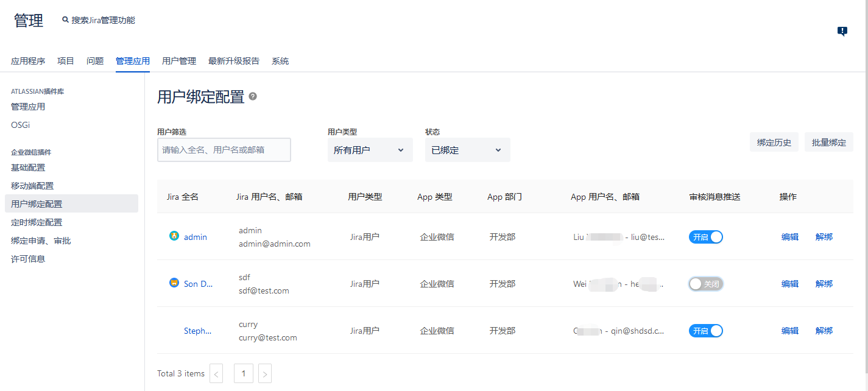Click Son D... user avatar icon
Image resolution: width=868 pixels, height=391 pixels.
click(x=174, y=283)
